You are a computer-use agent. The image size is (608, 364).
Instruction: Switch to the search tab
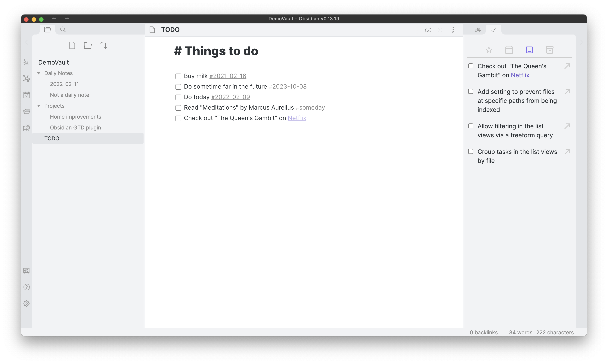(x=63, y=30)
